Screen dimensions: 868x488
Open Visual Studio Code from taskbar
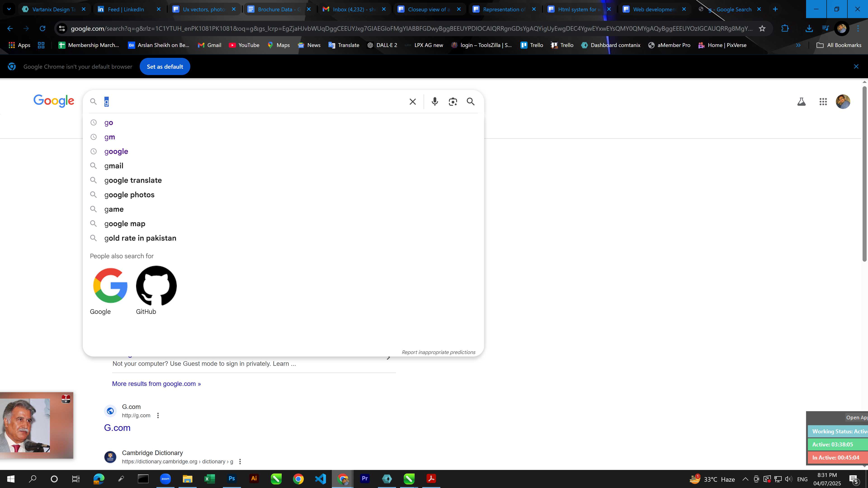321,479
